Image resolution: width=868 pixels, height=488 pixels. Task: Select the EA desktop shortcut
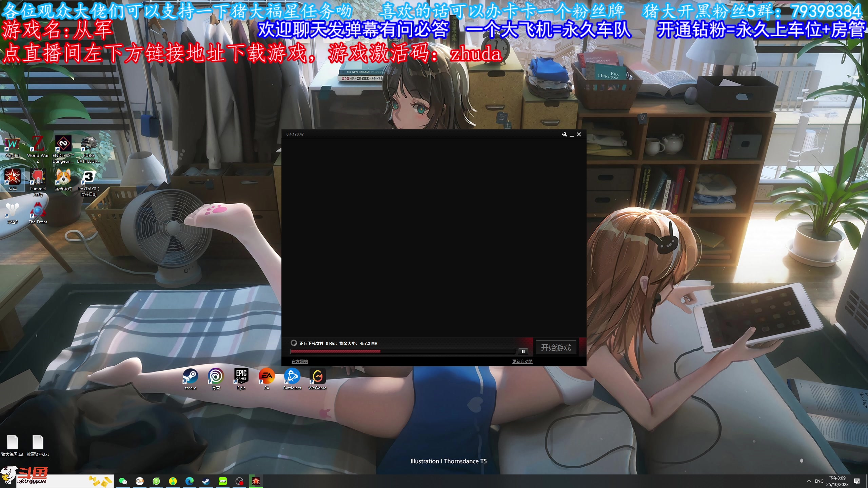pos(267,379)
